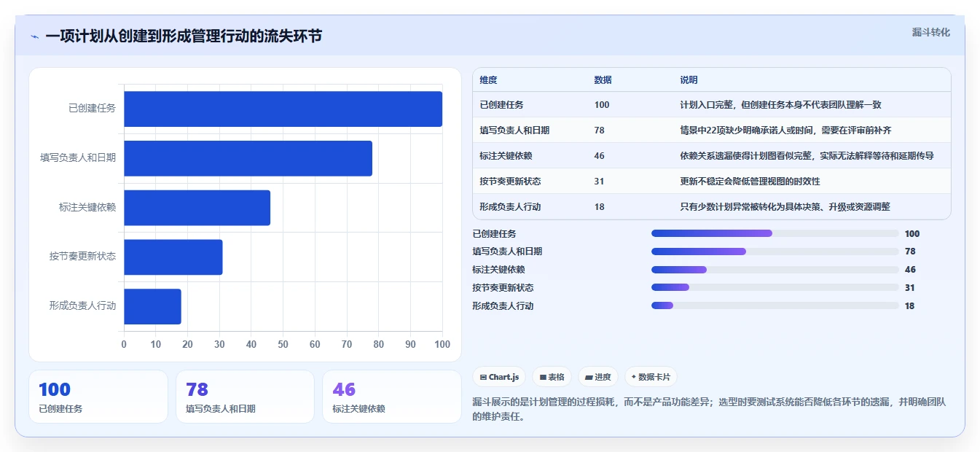Click description starting 依赖关系遗漏使得计划图
This screenshot has width=980, height=452.
pos(807,156)
